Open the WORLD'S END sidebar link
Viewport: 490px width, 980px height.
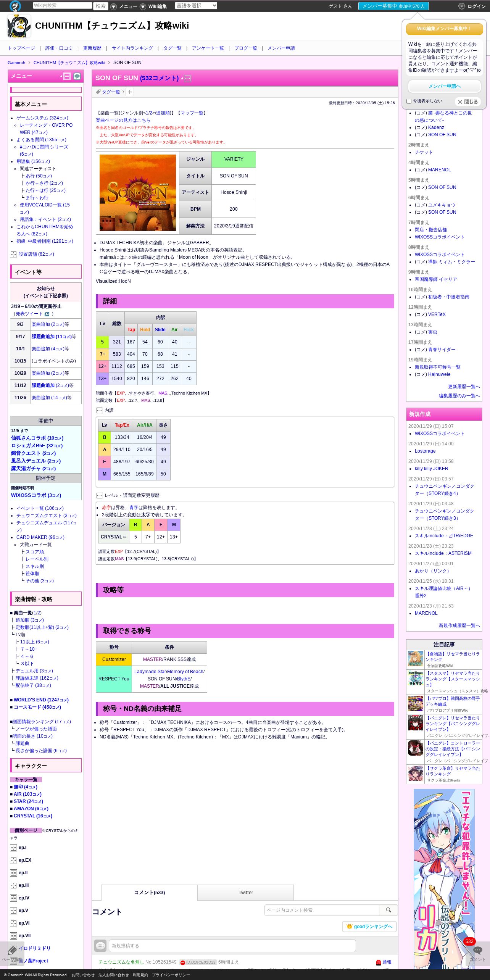point(41,700)
